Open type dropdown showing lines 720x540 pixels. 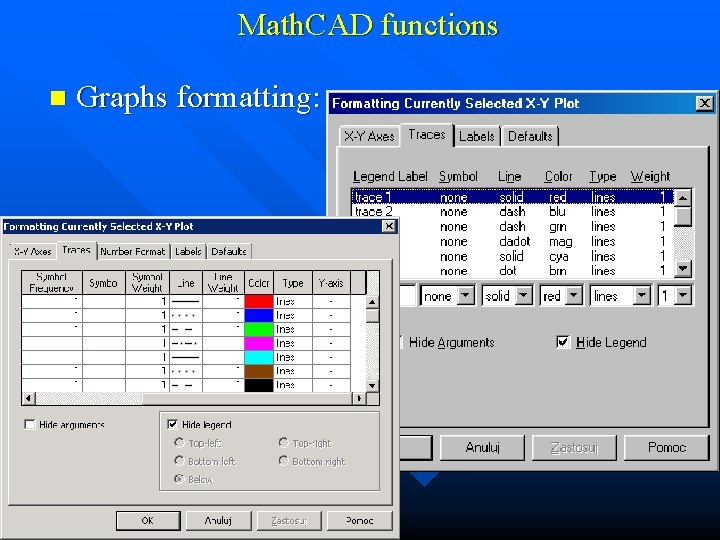[x=642, y=296]
